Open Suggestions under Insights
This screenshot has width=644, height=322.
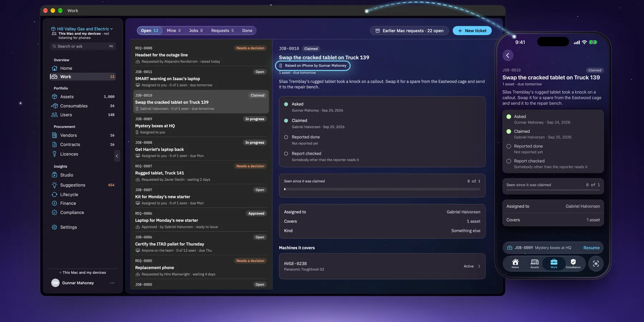click(x=83, y=185)
